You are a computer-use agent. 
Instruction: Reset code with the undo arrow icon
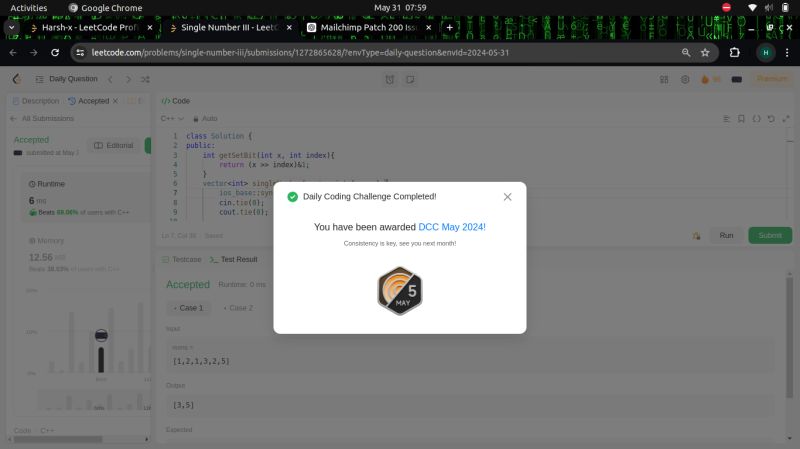(771, 118)
